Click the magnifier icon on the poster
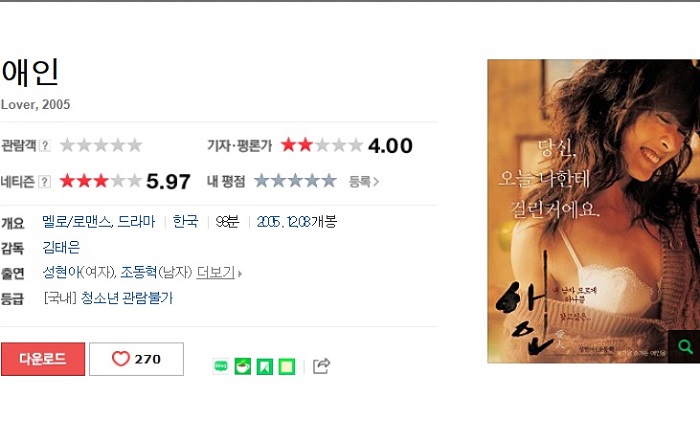Screen dimensions: 700x440 click(684, 346)
